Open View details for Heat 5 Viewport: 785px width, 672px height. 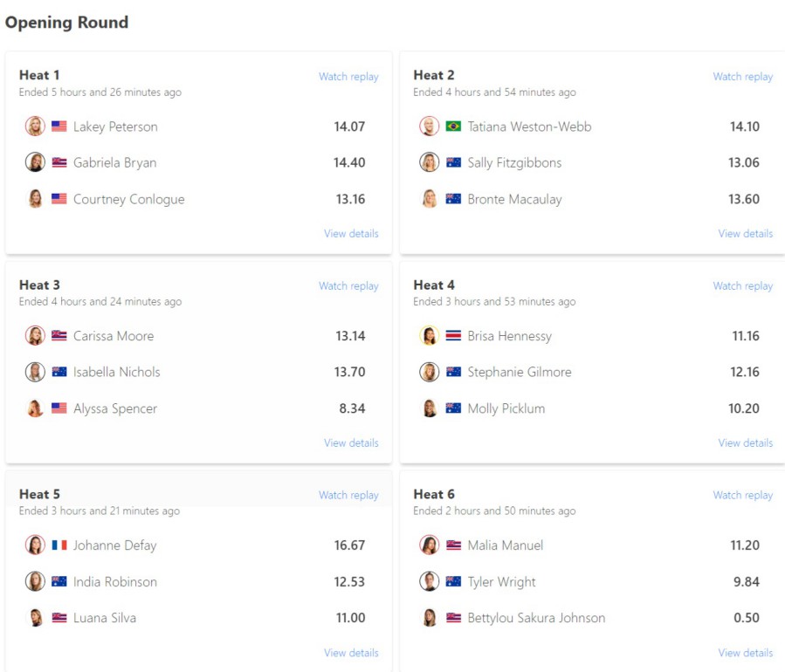tap(351, 653)
